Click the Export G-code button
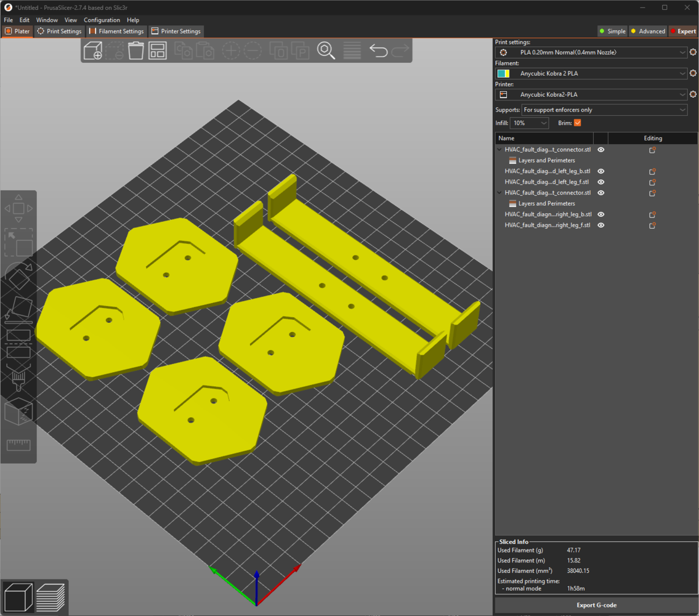Viewport: 699px width, 616px height. (596, 605)
